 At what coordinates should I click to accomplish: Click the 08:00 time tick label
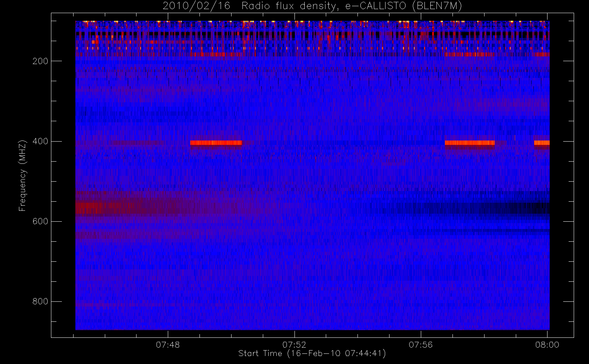tap(547, 345)
